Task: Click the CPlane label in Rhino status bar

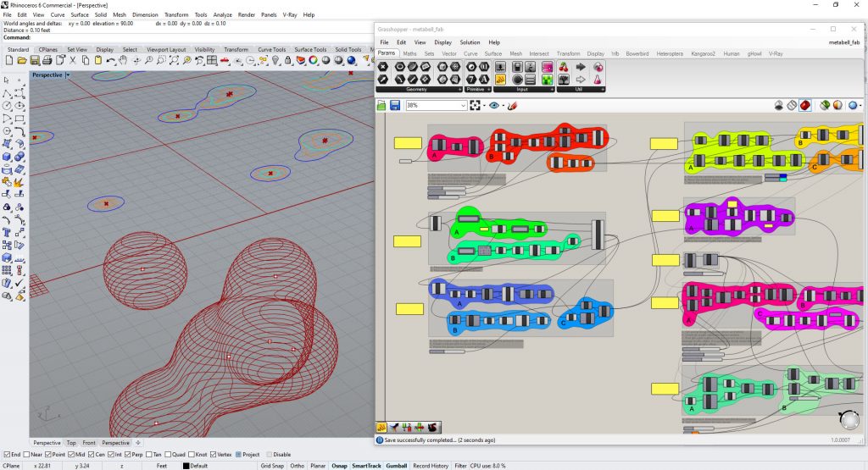Action: coord(11,466)
